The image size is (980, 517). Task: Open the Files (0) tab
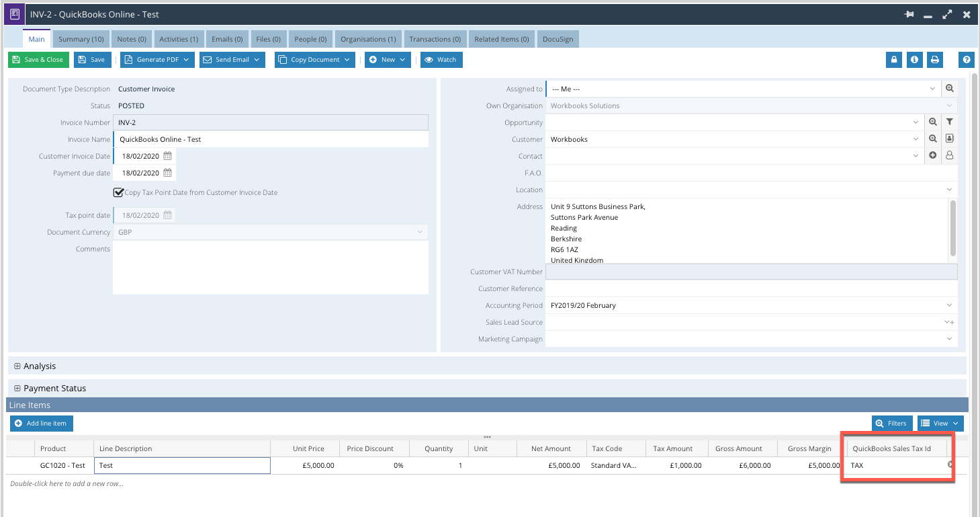[268, 39]
